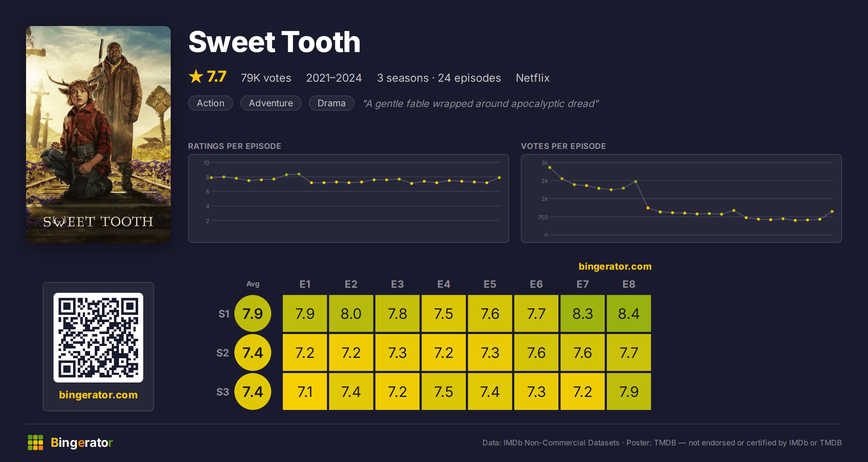This screenshot has height=462, width=868.
Task: Open bingerator.com link above episode grid
Action: [615, 266]
